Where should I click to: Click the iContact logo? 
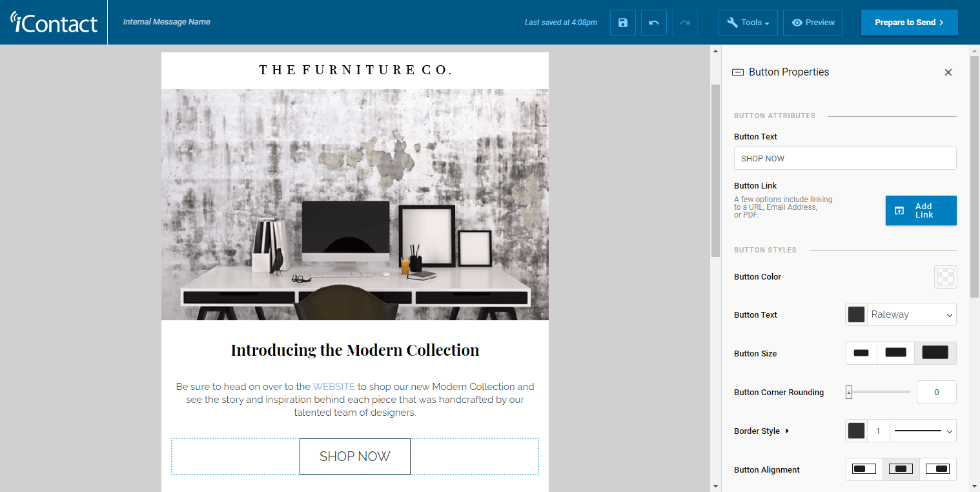pos(54,22)
